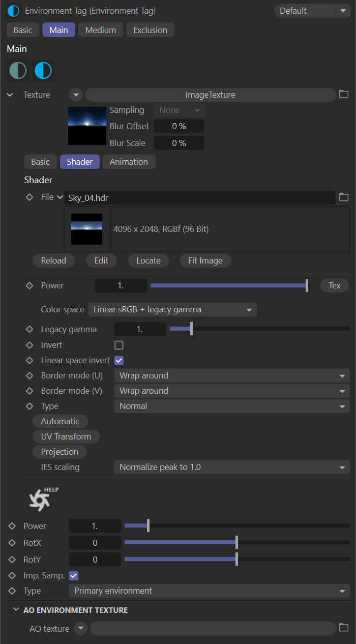Click the UV Transform button
Viewport: 356px width, 644px height.
coord(66,436)
